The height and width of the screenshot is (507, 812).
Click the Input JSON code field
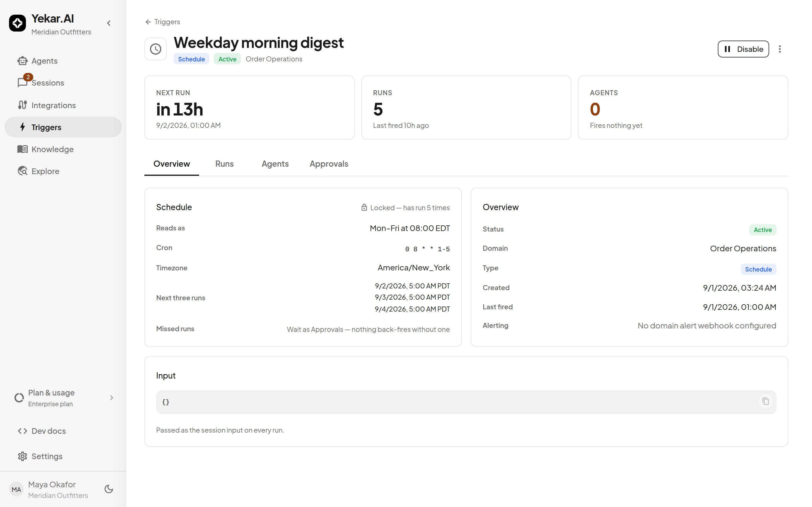[x=466, y=402]
